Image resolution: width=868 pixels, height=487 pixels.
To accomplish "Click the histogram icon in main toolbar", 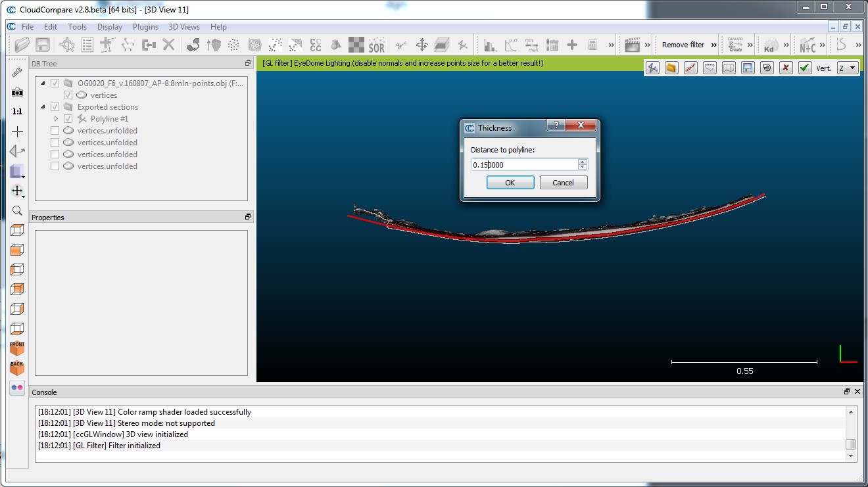I will coord(490,45).
